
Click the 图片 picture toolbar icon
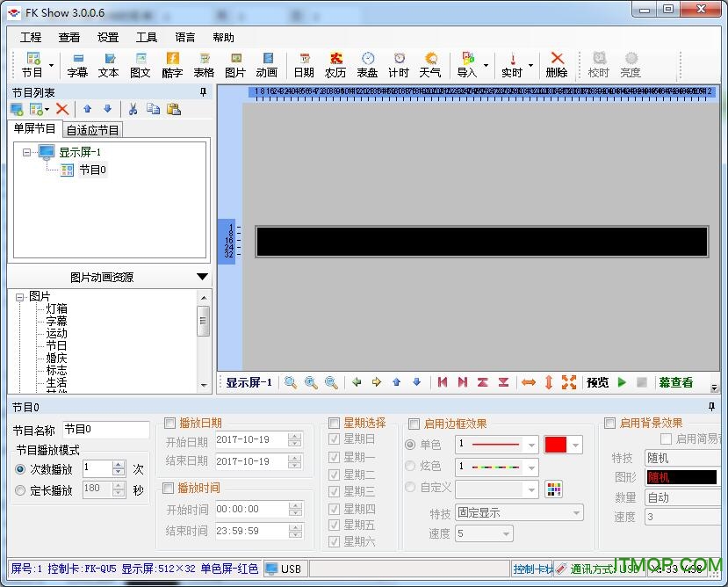(x=235, y=63)
